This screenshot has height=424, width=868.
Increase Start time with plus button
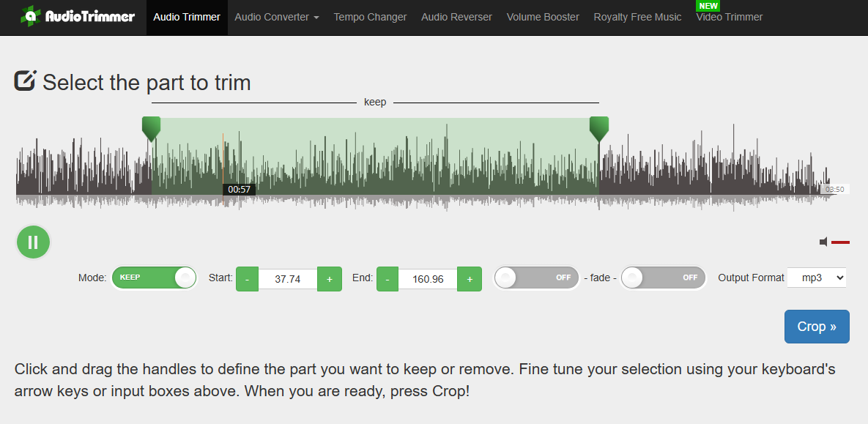click(x=330, y=279)
